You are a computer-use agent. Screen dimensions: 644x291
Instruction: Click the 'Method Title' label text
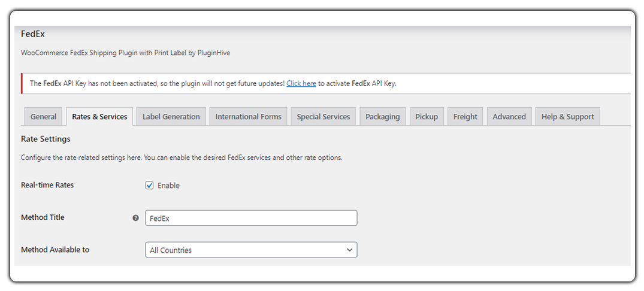coord(43,217)
